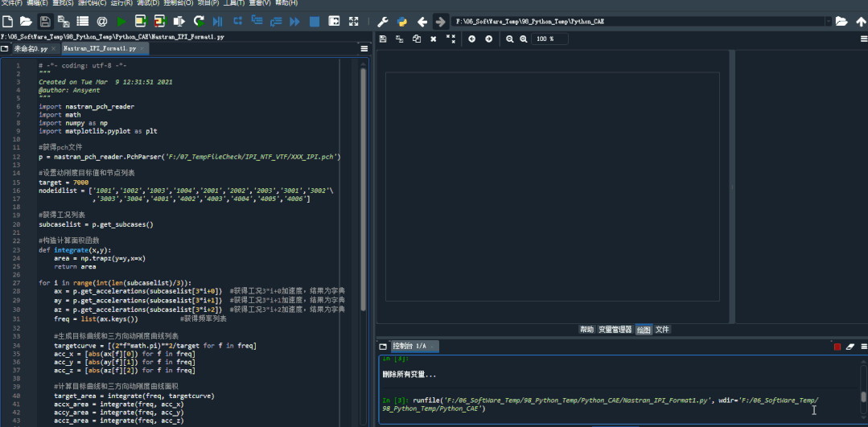
Task: Click the debug step-into icon
Action: (x=257, y=22)
